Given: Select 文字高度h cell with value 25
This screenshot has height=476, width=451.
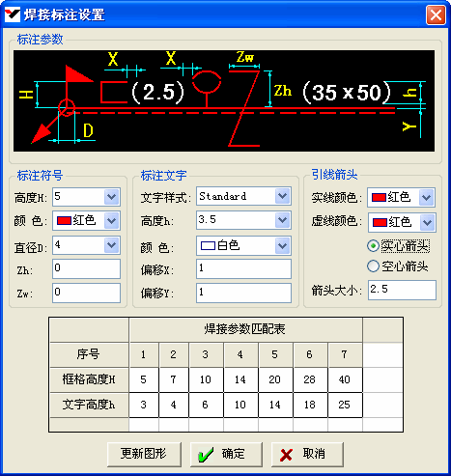Looking at the screenshot, I should (x=345, y=405).
